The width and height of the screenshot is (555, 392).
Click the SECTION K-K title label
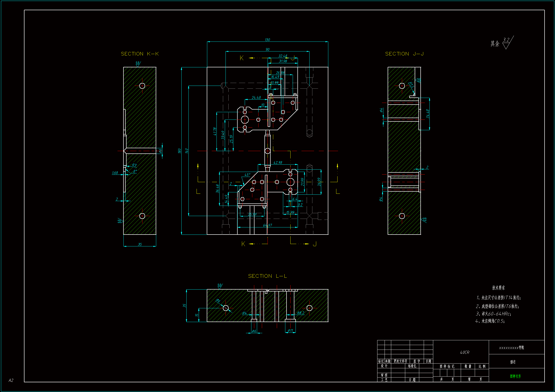coord(140,54)
